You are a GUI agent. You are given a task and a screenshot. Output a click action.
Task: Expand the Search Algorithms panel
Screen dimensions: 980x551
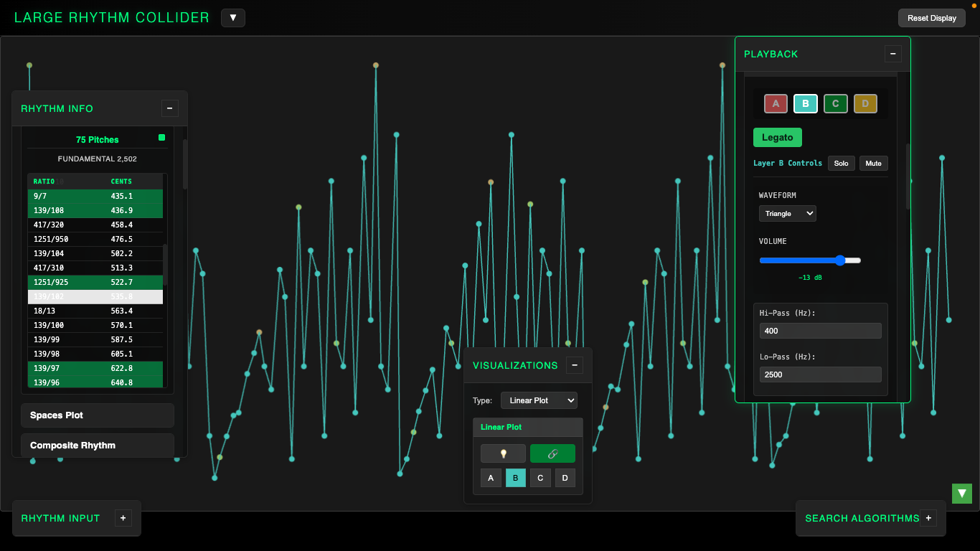[928, 518]
